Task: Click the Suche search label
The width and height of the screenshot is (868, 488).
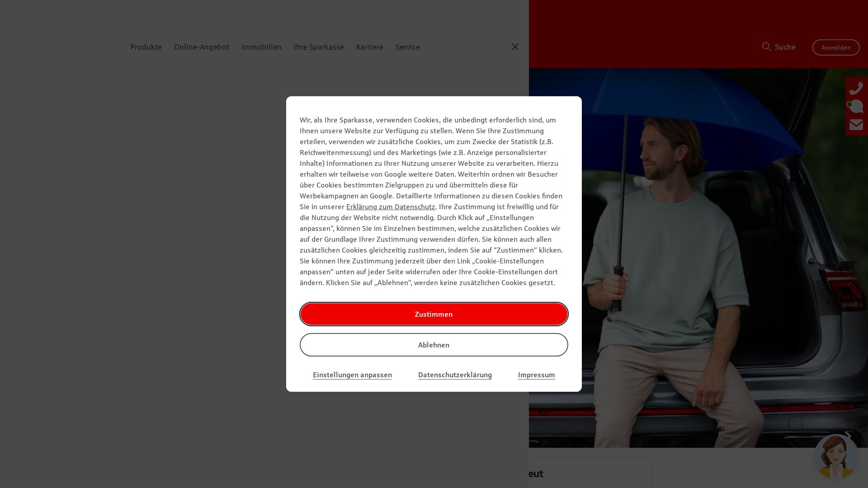Action: [785, 47]
